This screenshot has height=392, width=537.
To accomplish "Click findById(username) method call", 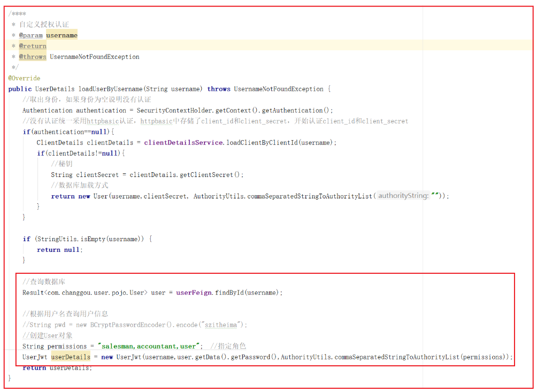I will [248, 293].
